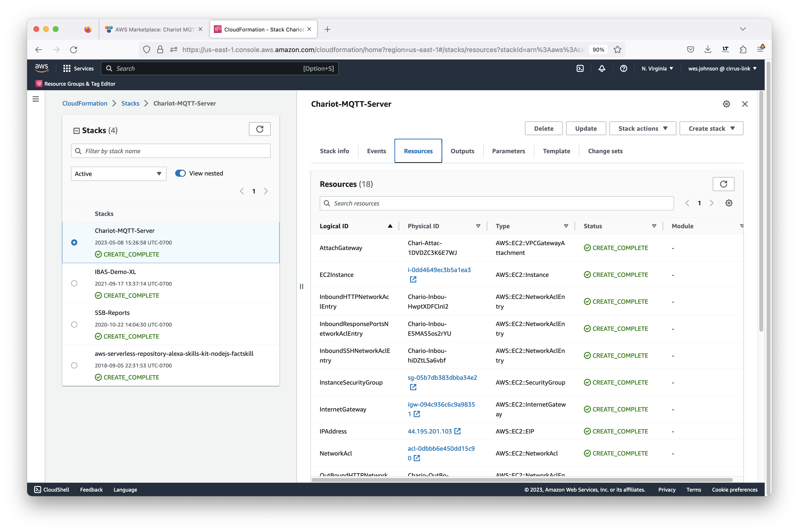Open stack panel settings gear
Image resolution: width=799 pixels, height=532 pixels.
point(726,104)
